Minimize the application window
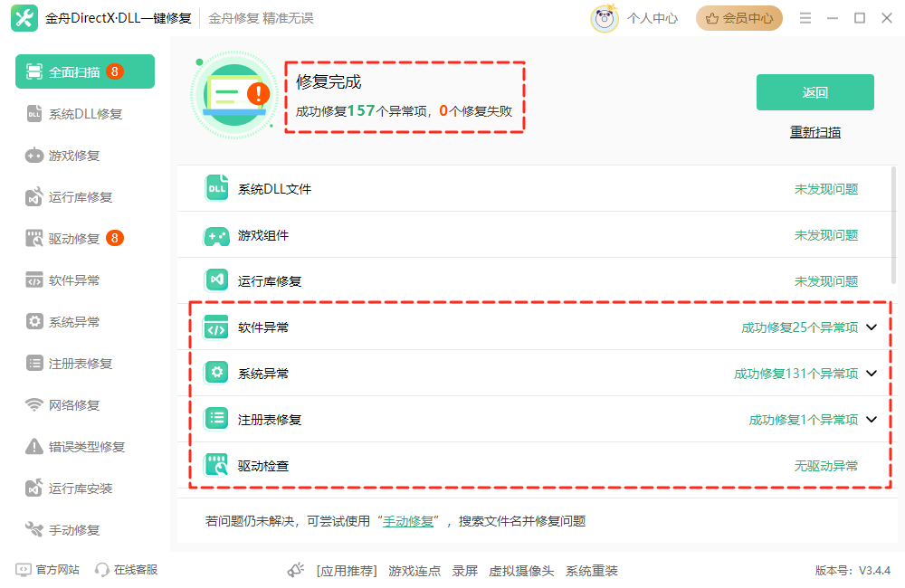This screenshot has height=588, width=905. (x=833, y=18)
